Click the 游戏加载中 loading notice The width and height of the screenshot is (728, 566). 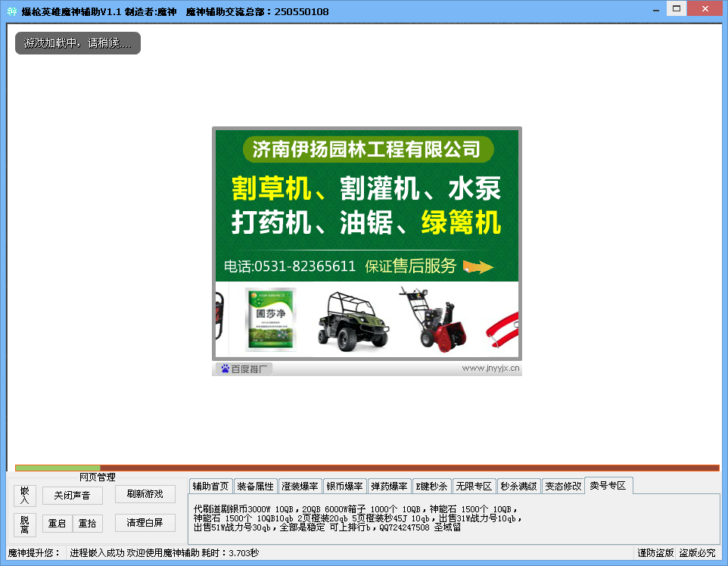[78, 43]
